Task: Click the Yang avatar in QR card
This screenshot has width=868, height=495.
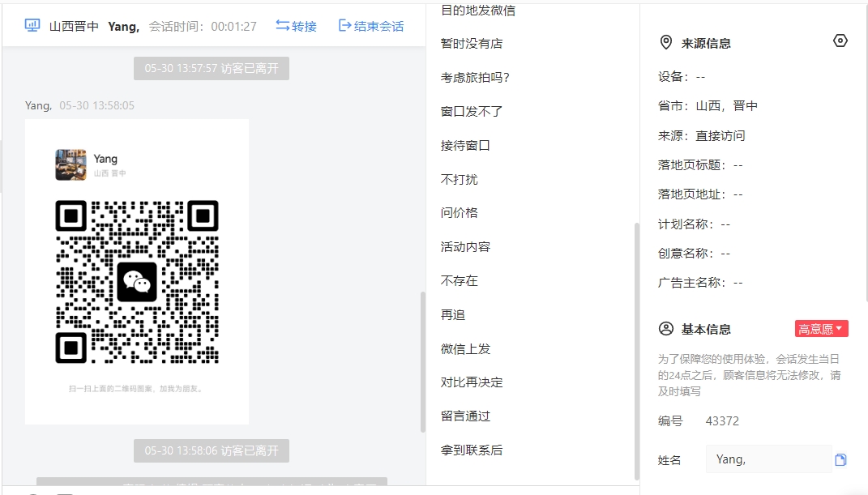Action: [x=71, y=164]
